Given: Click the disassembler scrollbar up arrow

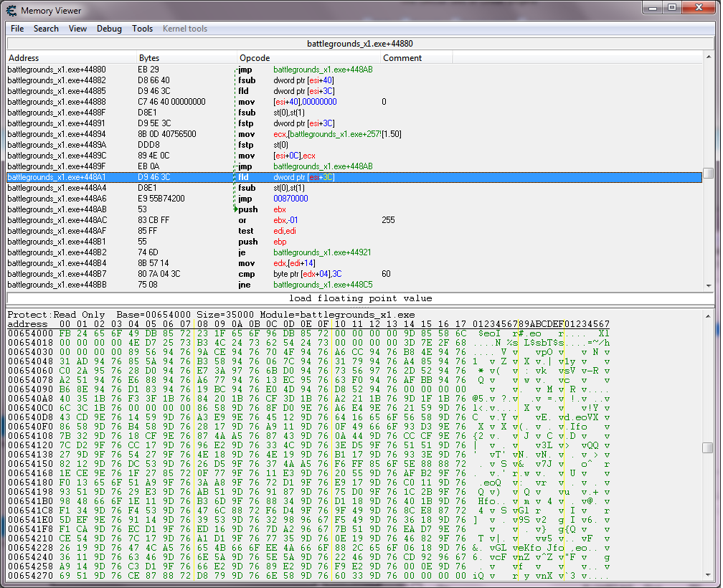Looking at the screenshot, I should click(708, 58).
